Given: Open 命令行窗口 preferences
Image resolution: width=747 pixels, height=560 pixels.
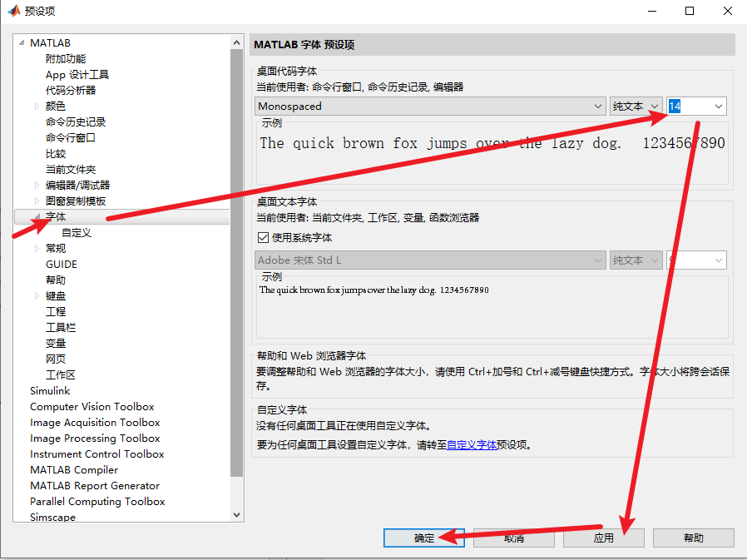Looking at the screenshot, I should pos(71,138).
